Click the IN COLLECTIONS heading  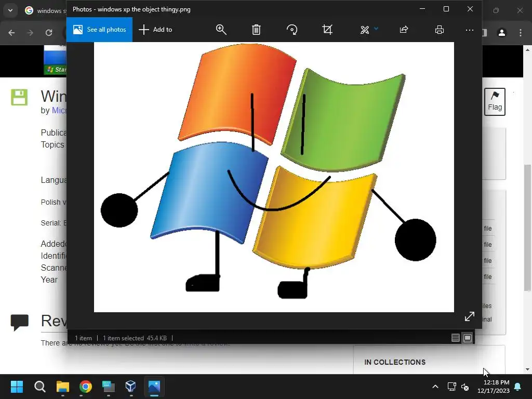[395, 362]
